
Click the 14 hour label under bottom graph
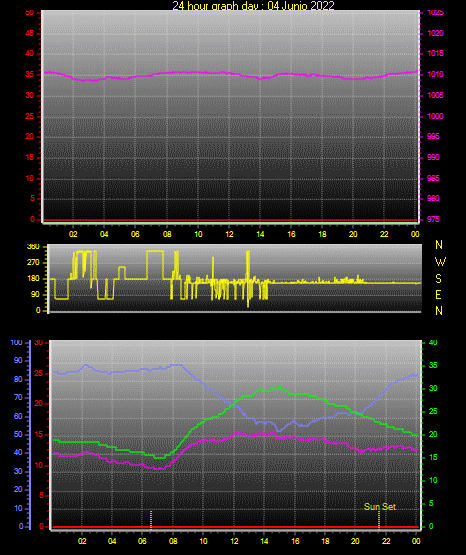point(264,541)
